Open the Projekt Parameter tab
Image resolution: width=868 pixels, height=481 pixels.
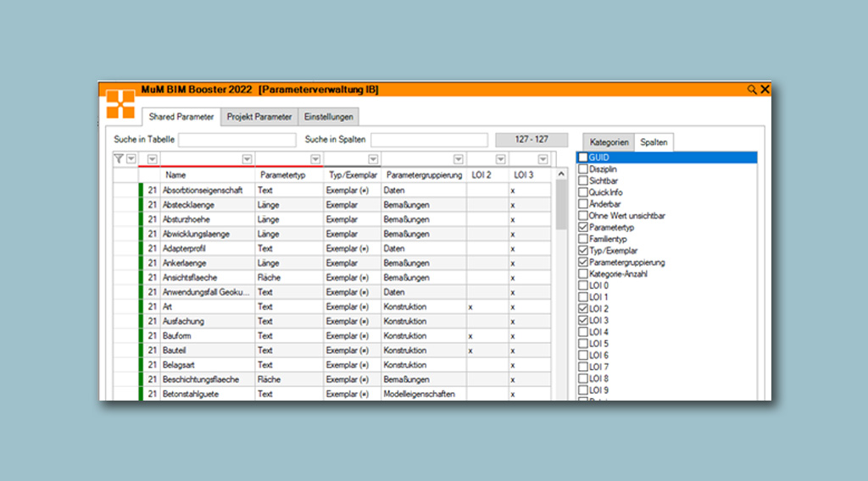coord(259,117)
